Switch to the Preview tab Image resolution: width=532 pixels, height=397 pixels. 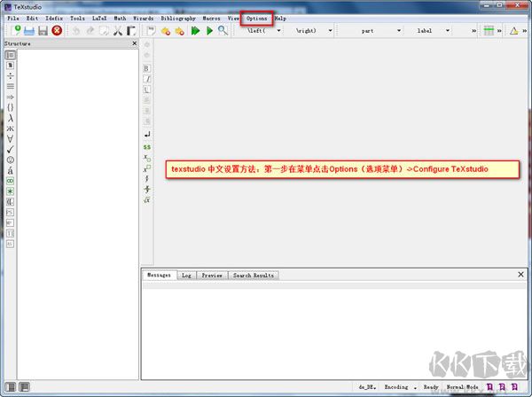pos(212,276)
